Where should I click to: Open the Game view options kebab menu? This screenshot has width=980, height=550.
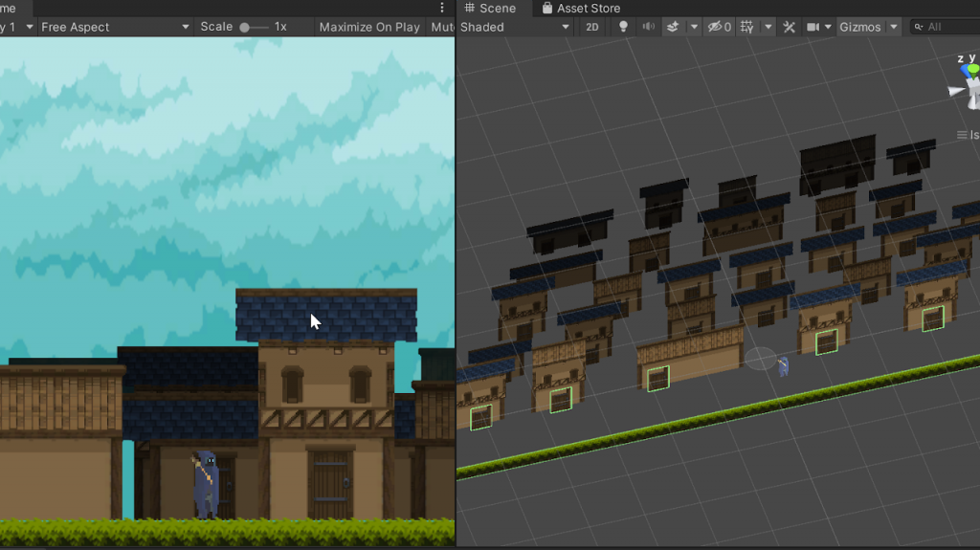[442, 8]
